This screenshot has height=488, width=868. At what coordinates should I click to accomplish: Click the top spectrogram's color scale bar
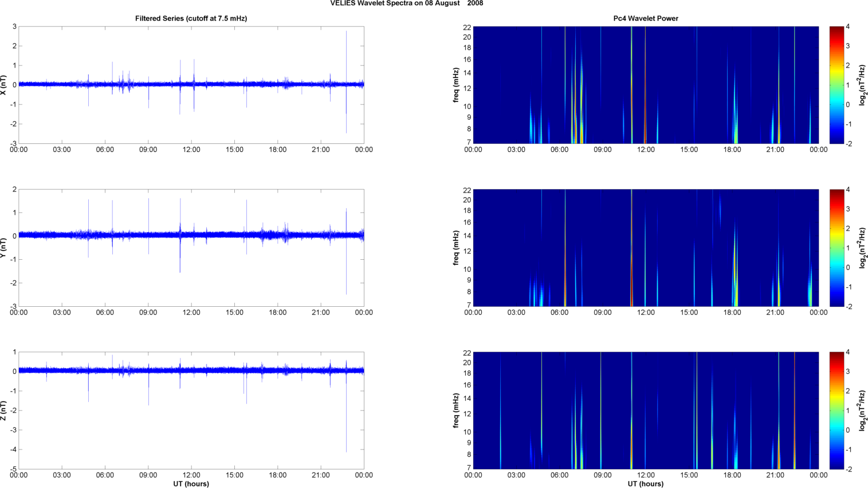pyautogui.click(x=836, y=85)
